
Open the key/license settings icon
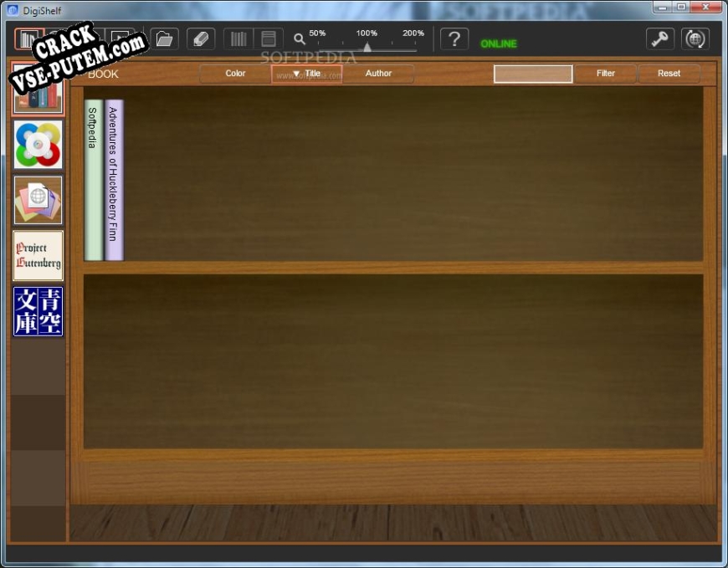pos(660,38)
